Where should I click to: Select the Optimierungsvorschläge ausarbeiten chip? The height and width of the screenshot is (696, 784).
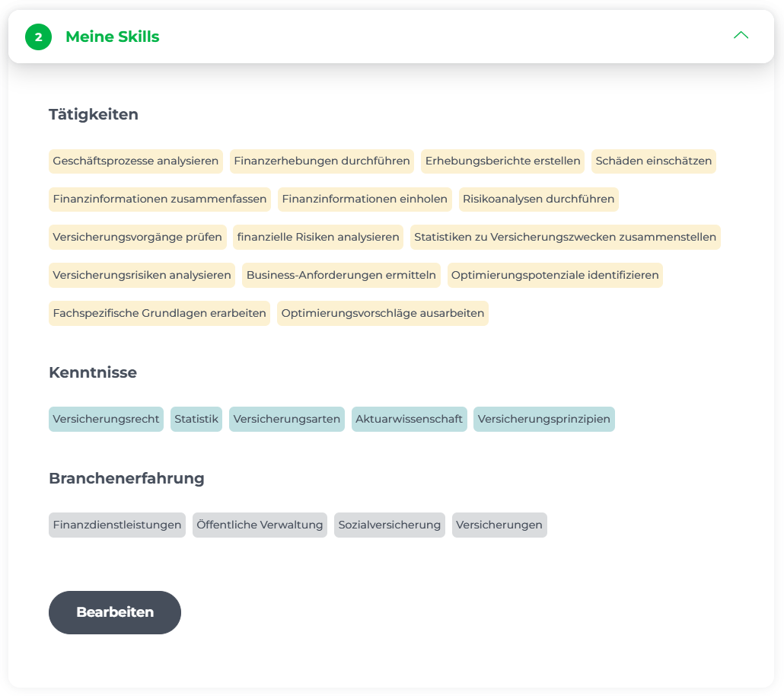coord(382,314)
